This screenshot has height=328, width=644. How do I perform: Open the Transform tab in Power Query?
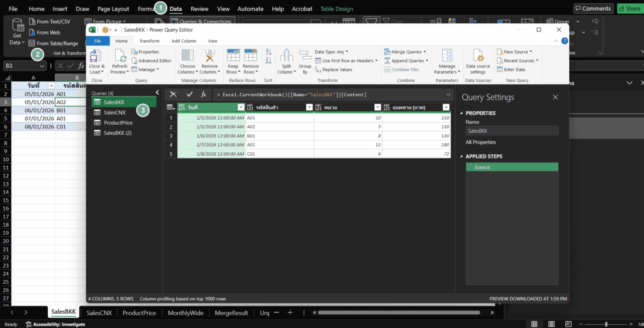click(x=149, y=41)
